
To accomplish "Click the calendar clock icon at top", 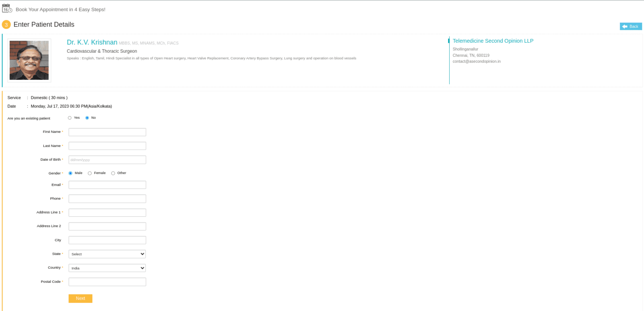I will click(x=7, y=8).
